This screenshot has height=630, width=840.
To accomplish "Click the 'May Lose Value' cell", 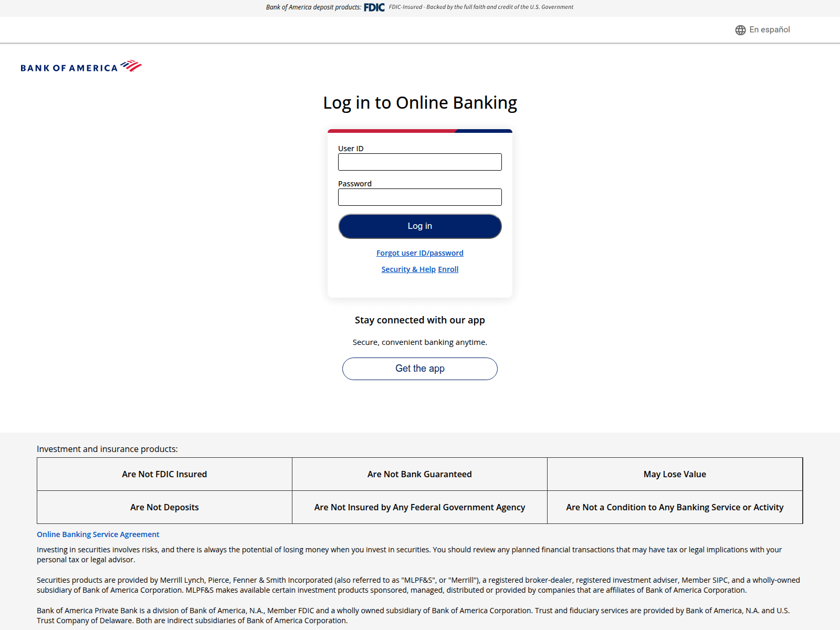I will (x=675, y=474).
